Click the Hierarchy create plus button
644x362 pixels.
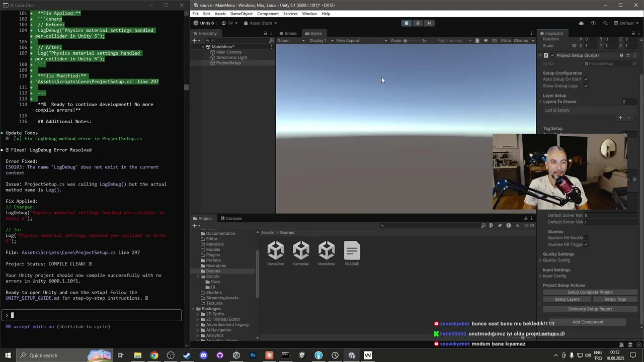(194, 41)
